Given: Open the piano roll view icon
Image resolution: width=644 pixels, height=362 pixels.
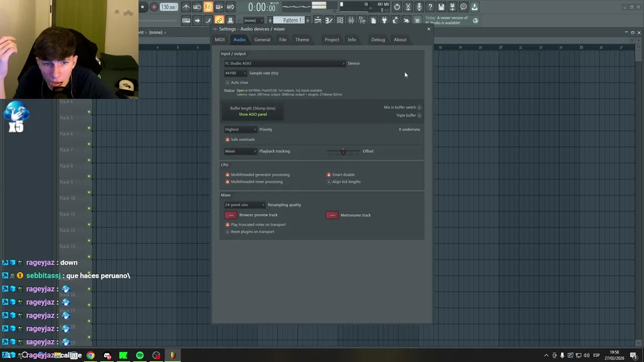Looking at the screenshot, I should (x=329, y=20).
